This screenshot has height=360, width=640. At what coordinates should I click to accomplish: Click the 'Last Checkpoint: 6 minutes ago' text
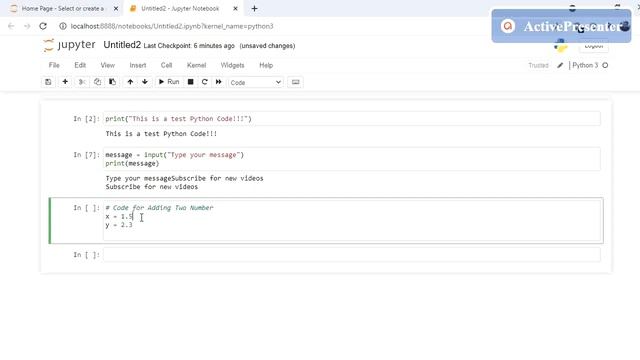[x=189, y=46]
